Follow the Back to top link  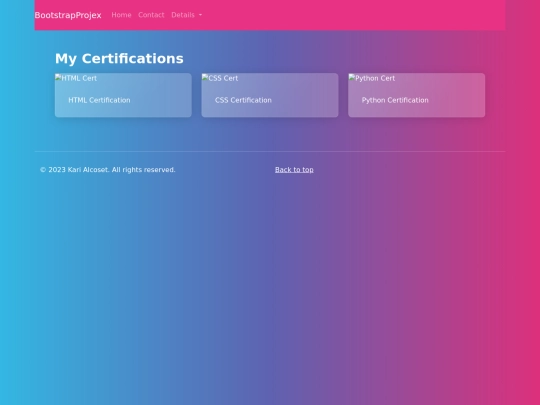click(294, 170)
